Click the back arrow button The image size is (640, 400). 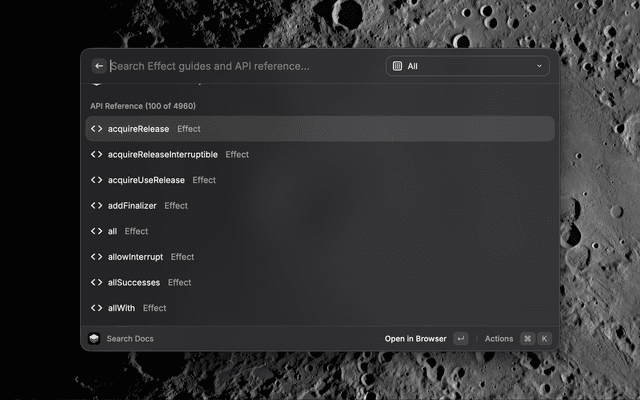click(x=99, y=66)
